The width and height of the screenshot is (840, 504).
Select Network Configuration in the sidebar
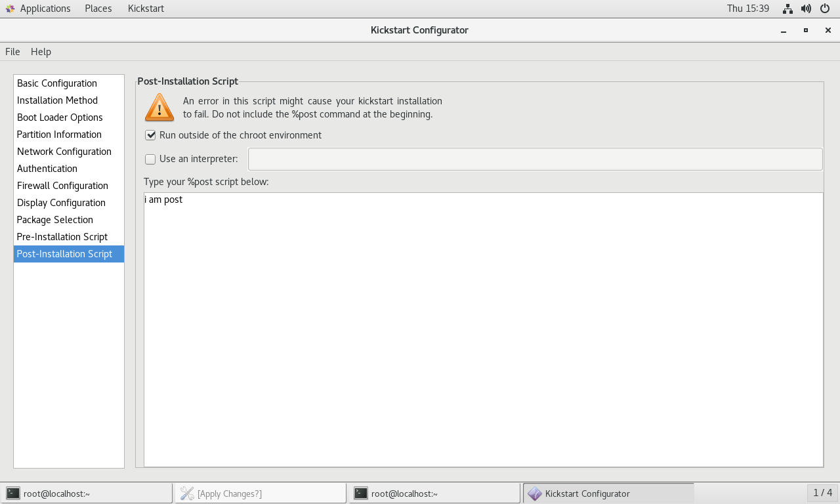[x=69, y=152]
